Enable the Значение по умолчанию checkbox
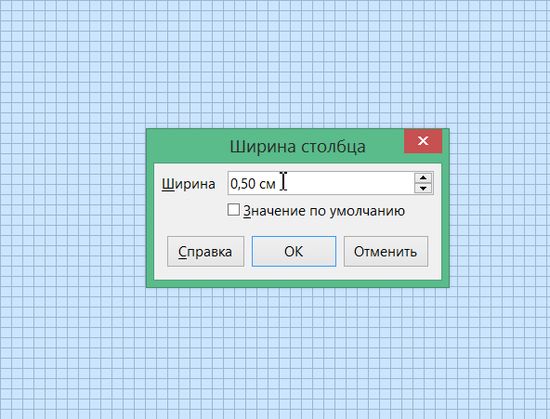Image resolution: width=550 pixels, height=419 pixels. pos(233,210)
